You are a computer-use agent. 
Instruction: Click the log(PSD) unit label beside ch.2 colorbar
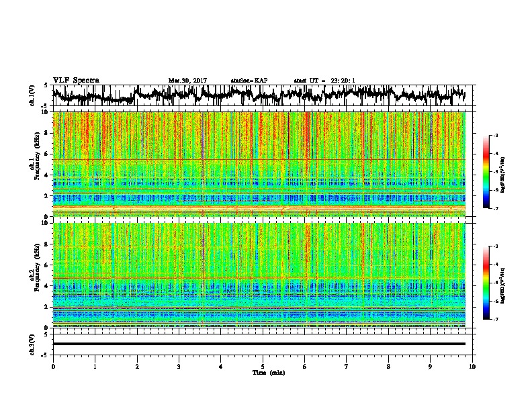tap(503, 285)
